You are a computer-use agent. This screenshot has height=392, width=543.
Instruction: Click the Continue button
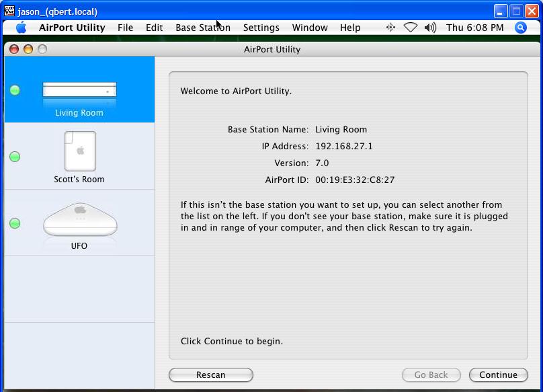[499, 375]
